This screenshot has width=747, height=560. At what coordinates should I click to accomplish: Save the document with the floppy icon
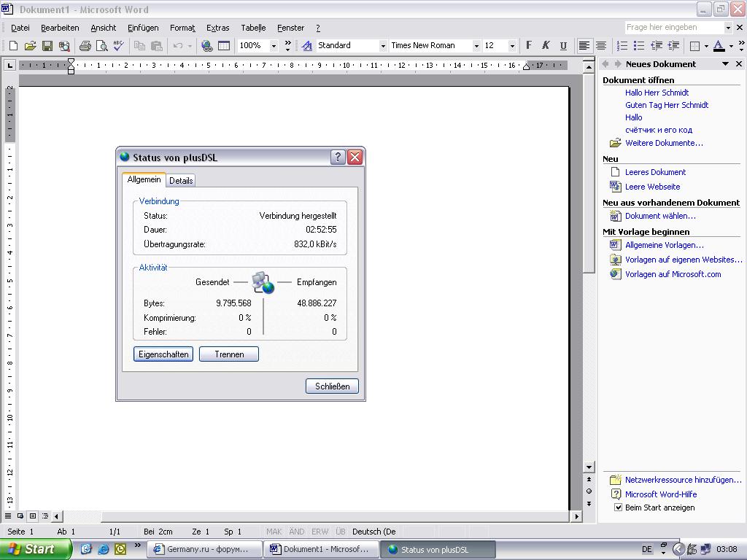47,46
